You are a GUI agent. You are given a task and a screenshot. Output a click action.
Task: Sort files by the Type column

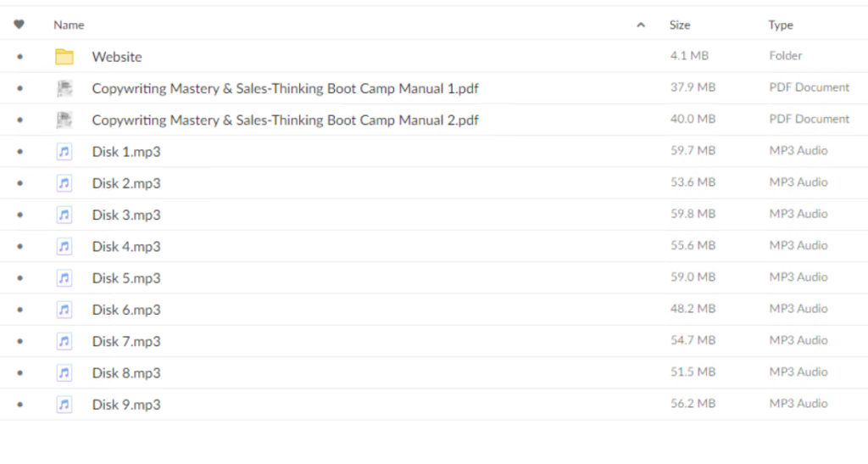click(x=781, y=25)
